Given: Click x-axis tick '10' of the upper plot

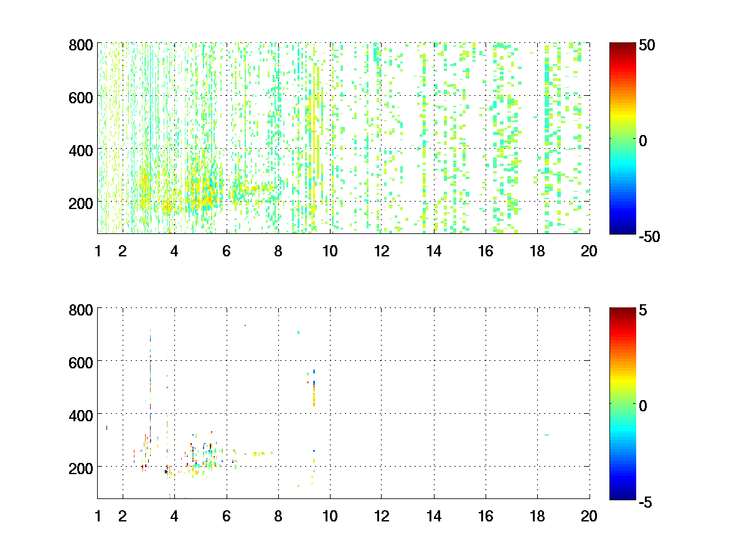Looking at the screenshot, I should [x=330, y=251].
